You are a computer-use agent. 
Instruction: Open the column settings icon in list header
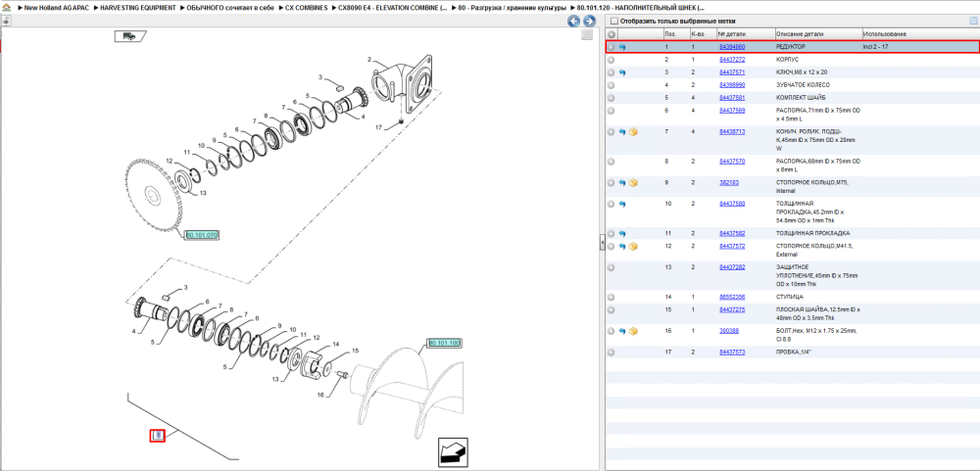point(972,21)
